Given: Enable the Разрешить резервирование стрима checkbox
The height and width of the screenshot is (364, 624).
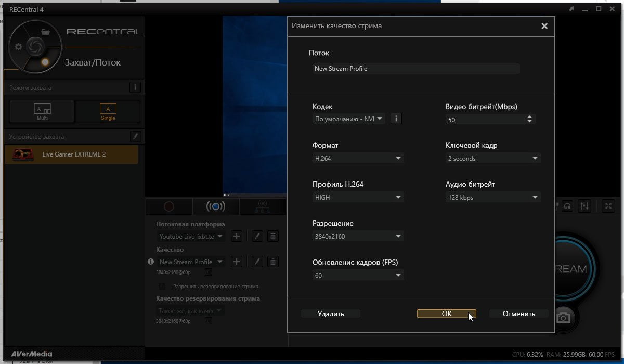Looking at the screenshot, I should (162, 286).
